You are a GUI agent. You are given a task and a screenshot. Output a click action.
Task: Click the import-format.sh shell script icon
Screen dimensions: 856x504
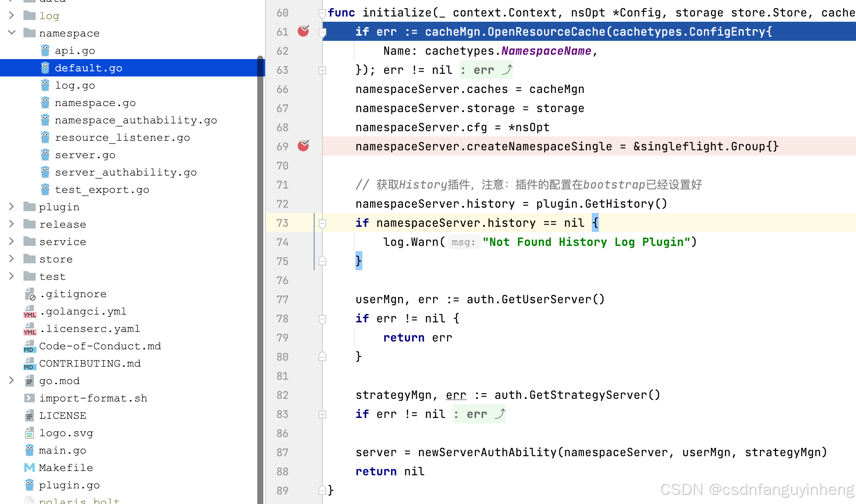[30, 398]
